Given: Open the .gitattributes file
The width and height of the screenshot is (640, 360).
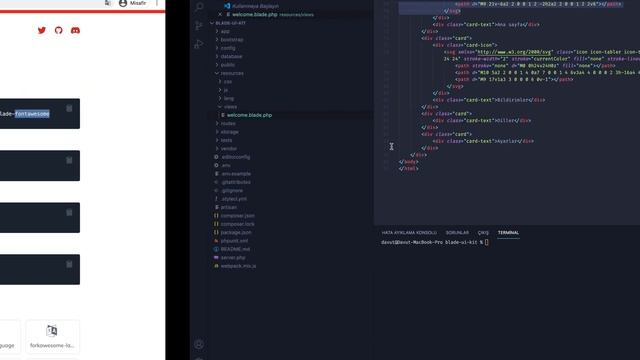Looking at the screenshot, I should point(236,182).
